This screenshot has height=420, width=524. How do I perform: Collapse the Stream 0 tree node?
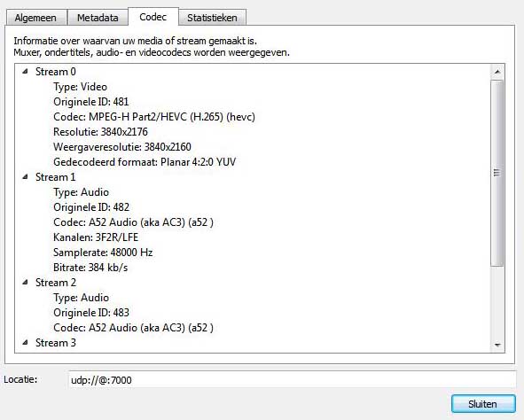[26, 71]
